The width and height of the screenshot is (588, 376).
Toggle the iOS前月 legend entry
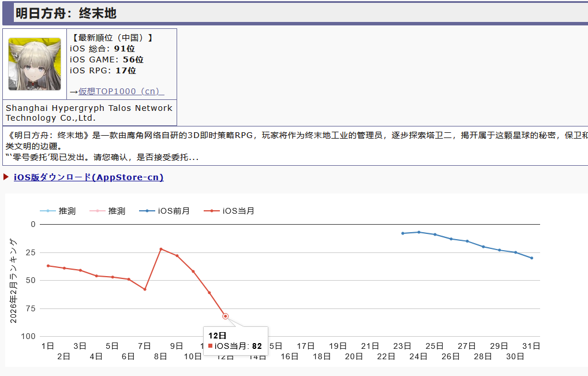pyautogui.click(x=164, y=211)
